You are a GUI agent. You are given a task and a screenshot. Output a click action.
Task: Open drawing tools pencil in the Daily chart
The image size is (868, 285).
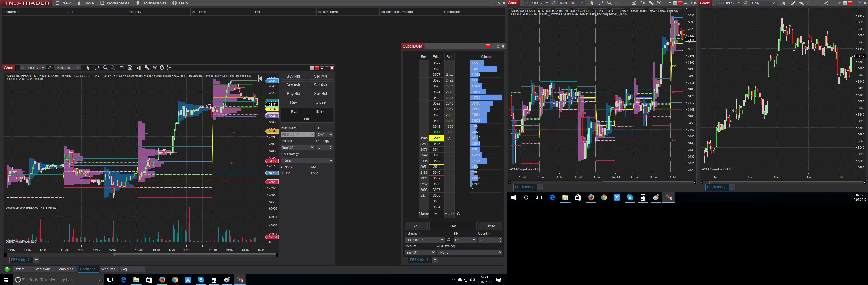tap(793, 3)
